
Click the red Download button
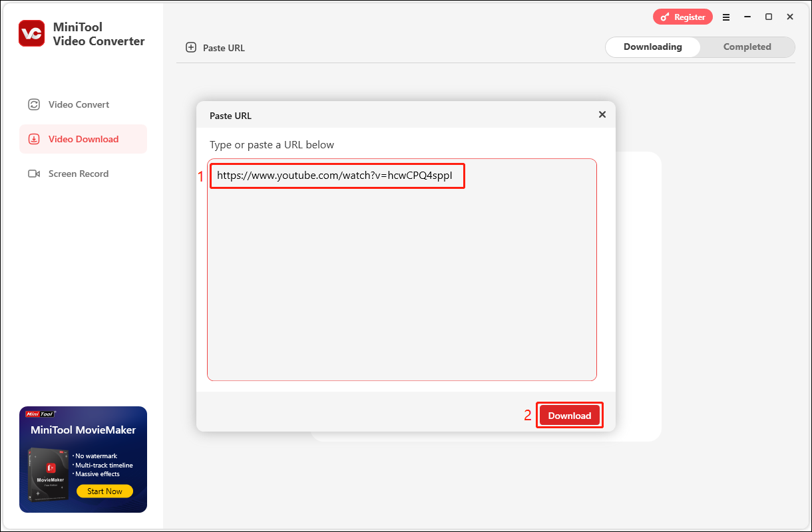[570, 416]
